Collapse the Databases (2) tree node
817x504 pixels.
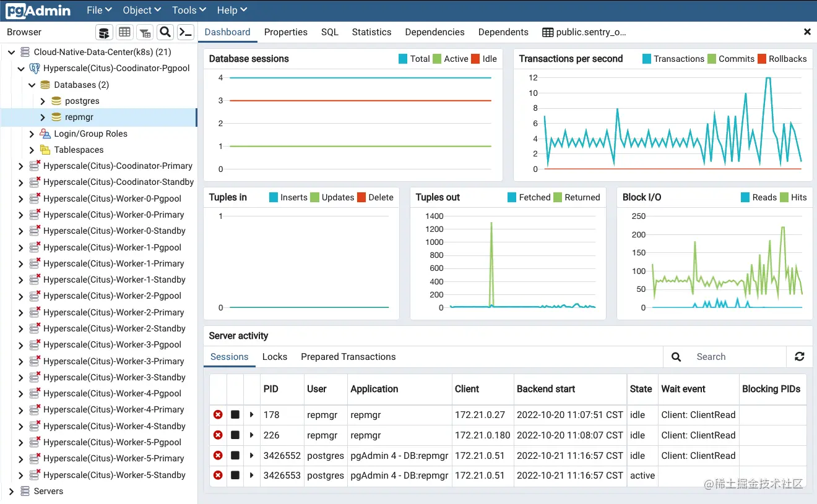point(32,85)
